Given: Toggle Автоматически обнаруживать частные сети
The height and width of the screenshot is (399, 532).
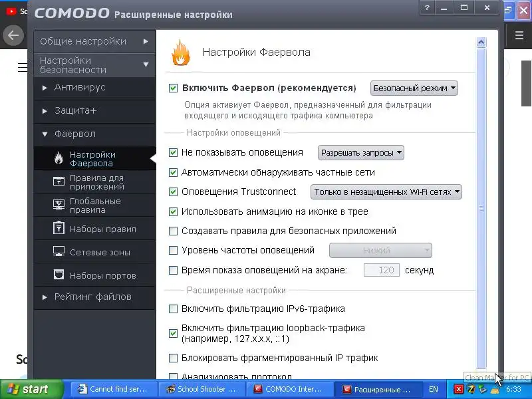Looking at the screenshot, I should (x=173, y=172).
